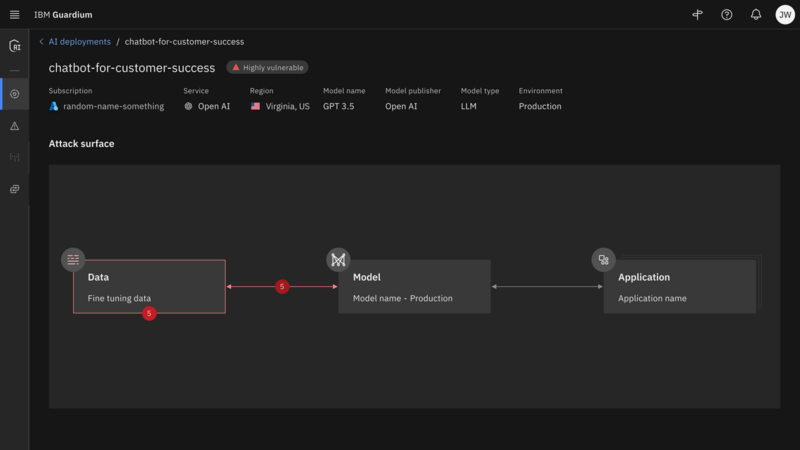The height and width of the screenshot is (450, 800).
Task: Click the random-name-something subscription value
Action: [112, 106]
